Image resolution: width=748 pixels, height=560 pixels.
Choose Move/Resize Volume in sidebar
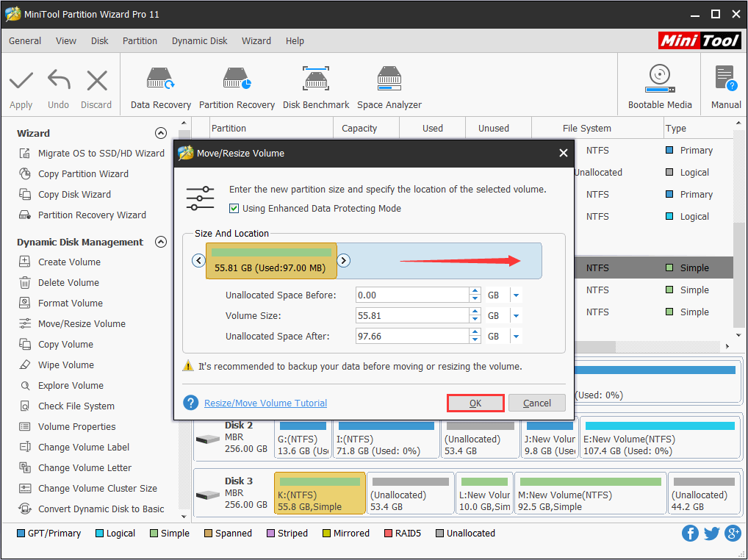72,323
